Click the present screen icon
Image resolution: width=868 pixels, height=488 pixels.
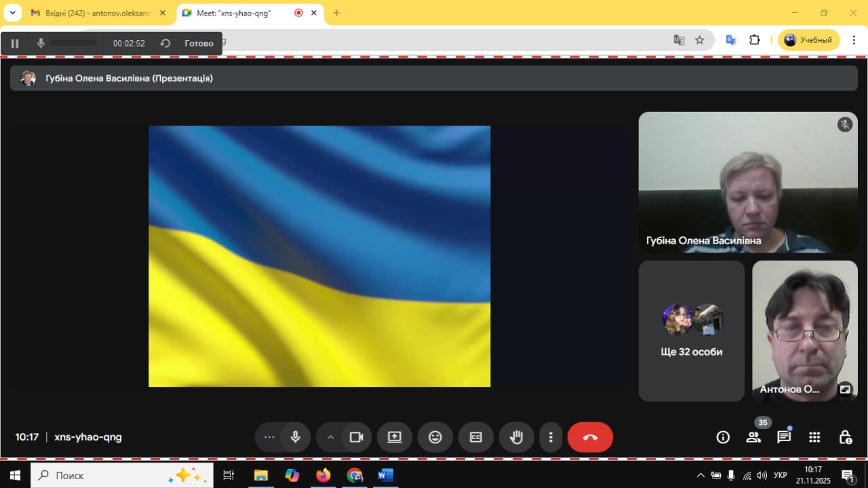pyautogui.click(x=395, y=437)
